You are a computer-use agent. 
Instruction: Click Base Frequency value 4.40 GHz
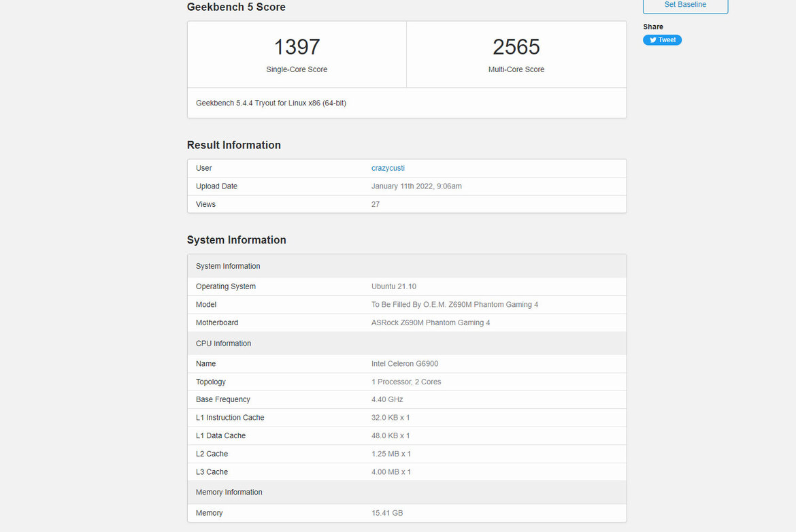(387, 399)
